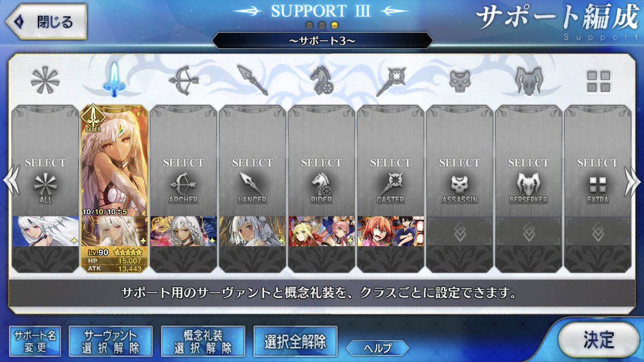Confirm with the 決定 button
Viewport: 644px width, 362px height.
[599, 340]
